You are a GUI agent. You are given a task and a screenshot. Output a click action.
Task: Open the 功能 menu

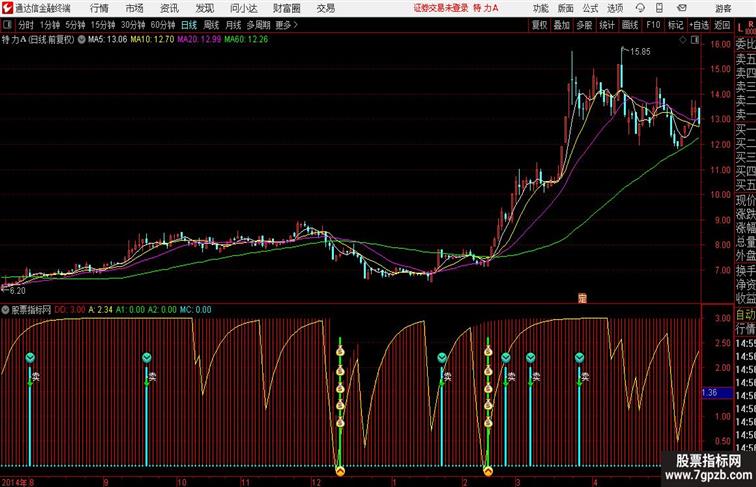pos(541,8)
